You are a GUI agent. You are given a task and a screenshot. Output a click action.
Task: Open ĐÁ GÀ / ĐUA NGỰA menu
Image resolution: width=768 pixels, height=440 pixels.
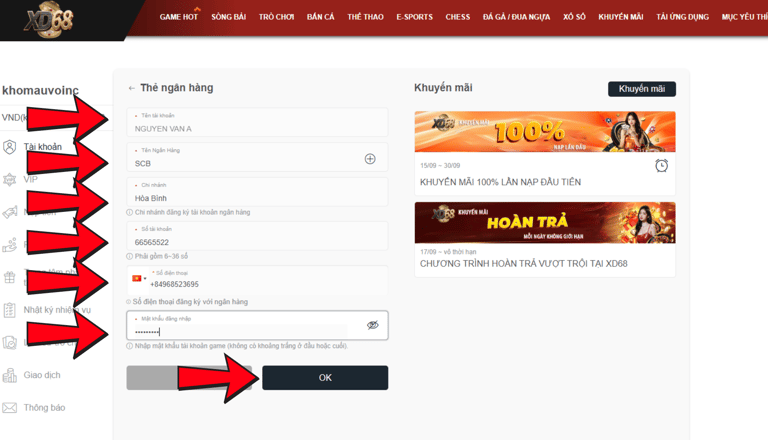tap(516, 17)
